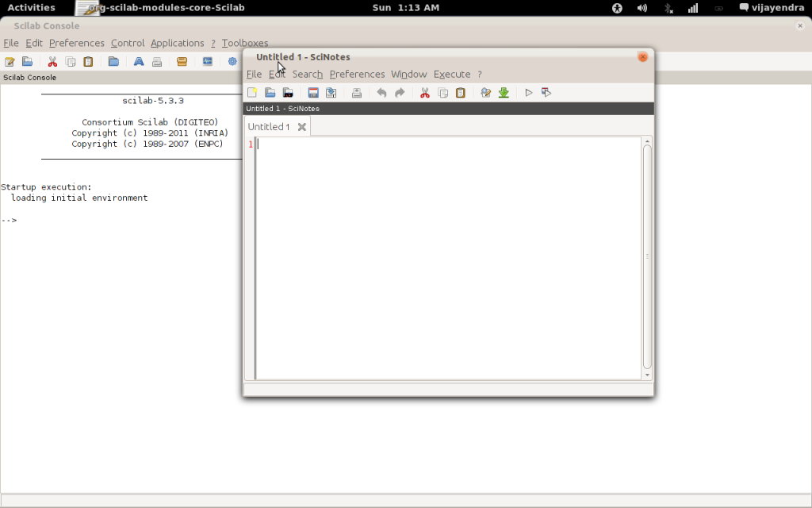Open the SciNotes Execute menu
This screenshot has height=508, width=812.
(452, 74)
